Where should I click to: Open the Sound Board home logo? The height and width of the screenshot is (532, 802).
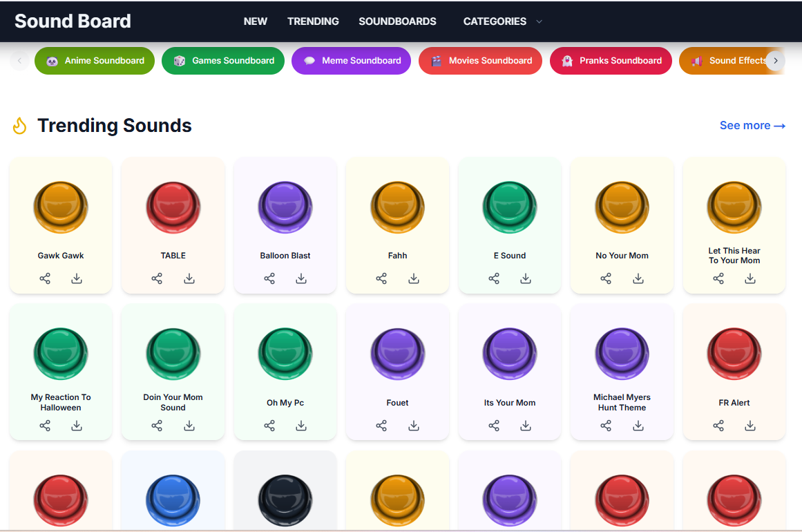pos(73,21)
